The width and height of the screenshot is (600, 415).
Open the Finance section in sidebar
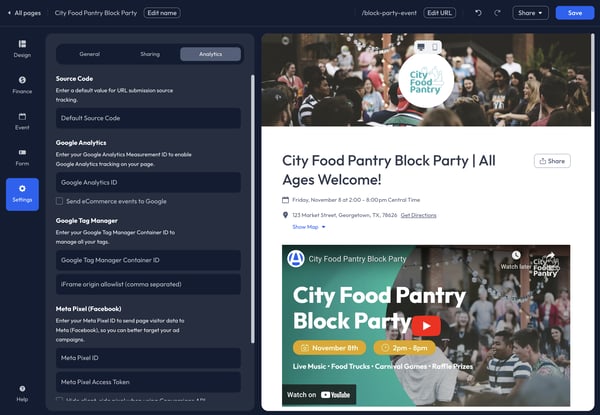coord(22,85)
